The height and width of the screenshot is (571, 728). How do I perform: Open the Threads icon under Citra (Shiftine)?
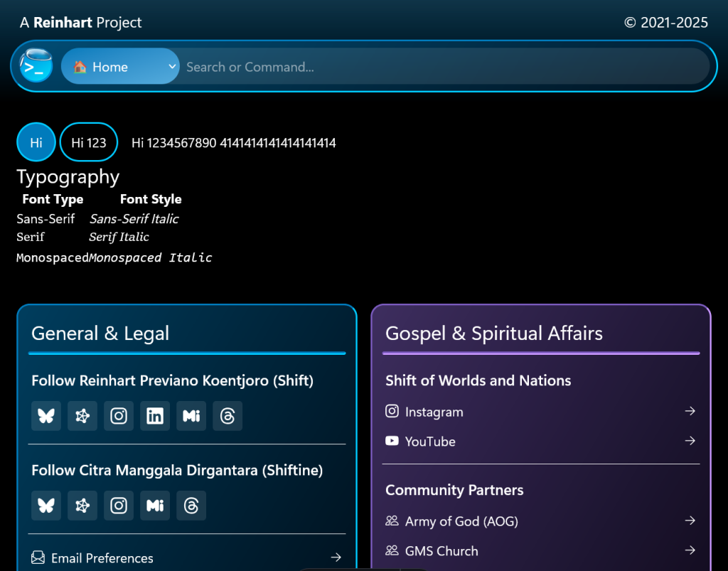click(x=191, y=506)
